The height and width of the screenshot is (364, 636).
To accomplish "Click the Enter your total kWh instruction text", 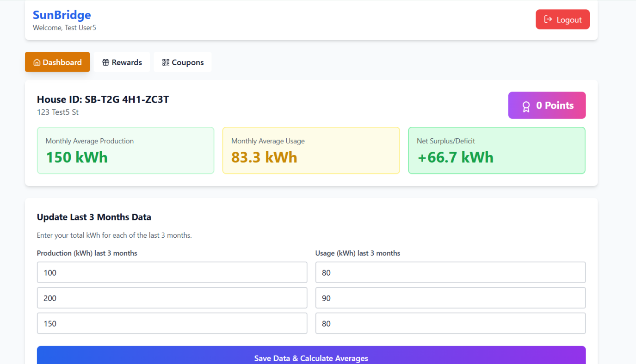I will click(x=114, y=235).
